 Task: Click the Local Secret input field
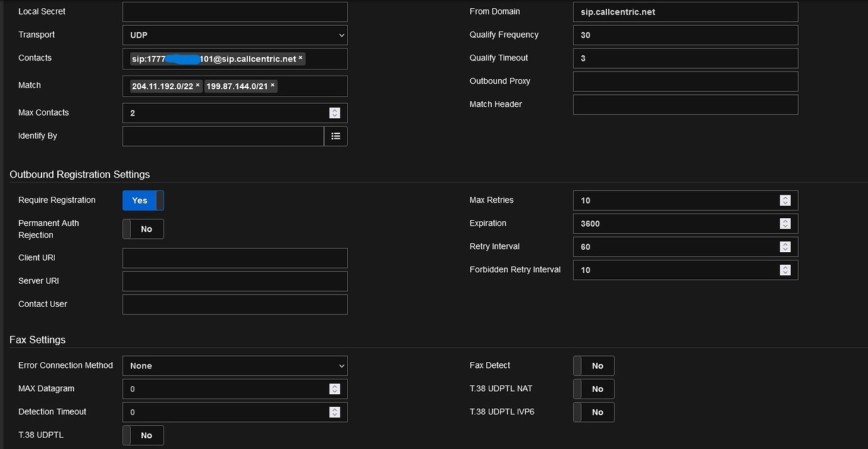235,12
